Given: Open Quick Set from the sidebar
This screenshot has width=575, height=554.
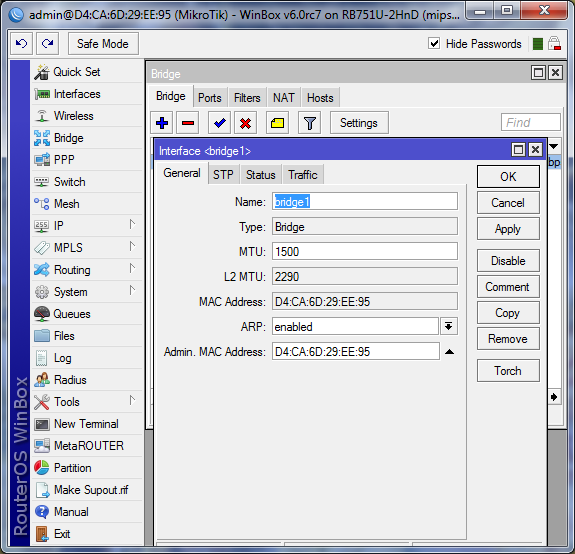Looking at the screenshot, I should (x=87, y=72).
